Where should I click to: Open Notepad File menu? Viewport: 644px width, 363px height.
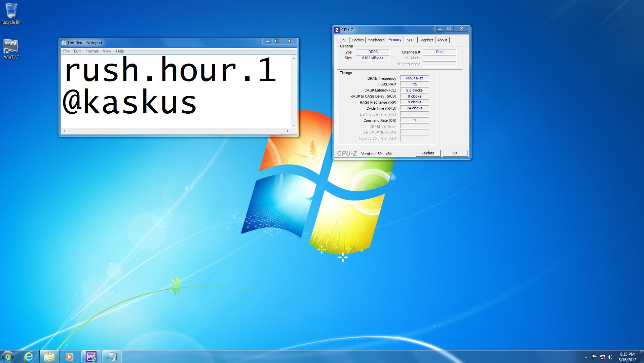tap(66, 51)
